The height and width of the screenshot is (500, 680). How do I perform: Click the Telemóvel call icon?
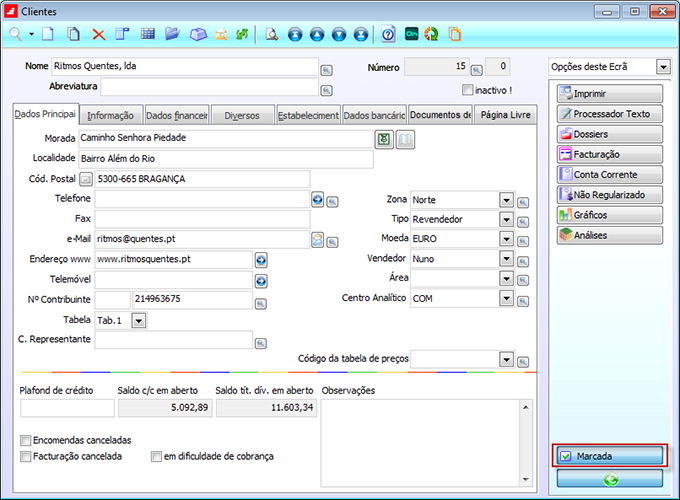click(x=261, y=281)
